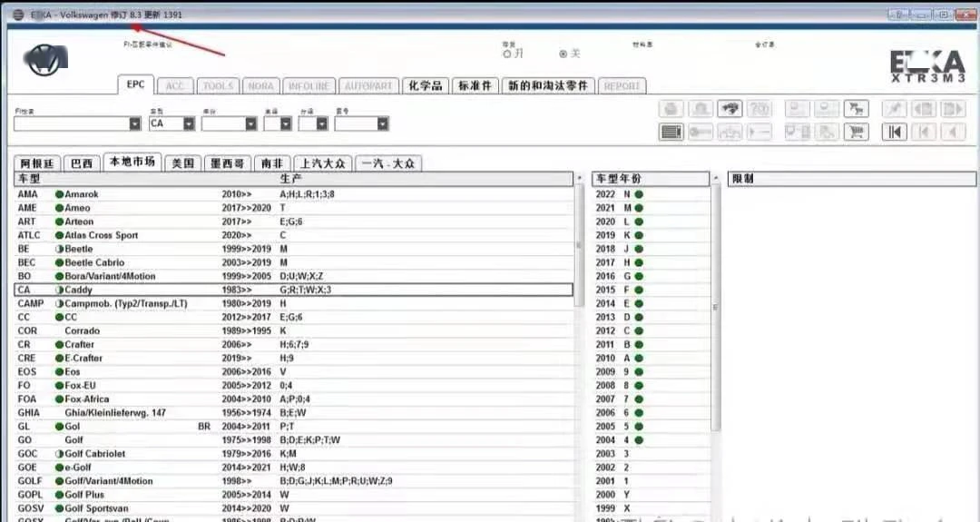
Task: Click the ACC tab
Action: 175,85
